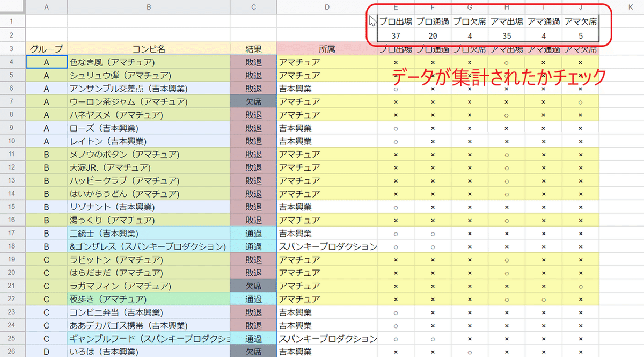Select the グループ header cell
The width and height of the screenshot is (644, 357).
[46, 48]
